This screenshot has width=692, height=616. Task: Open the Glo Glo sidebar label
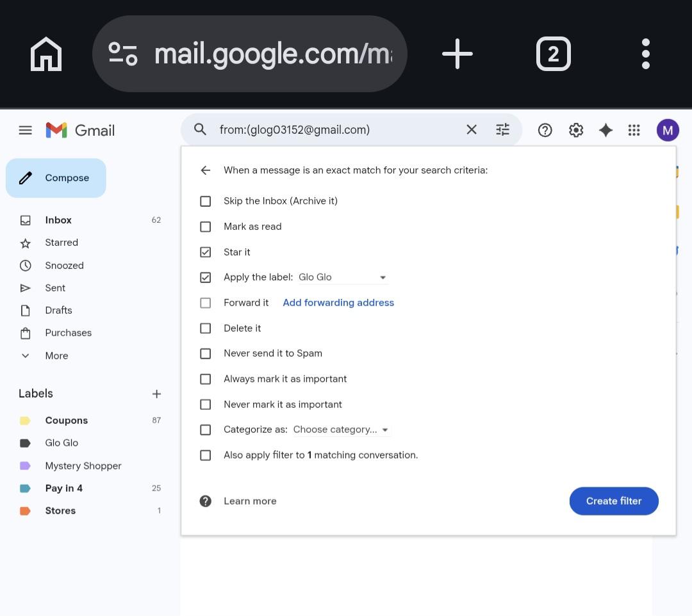click(x=62, y=442)
